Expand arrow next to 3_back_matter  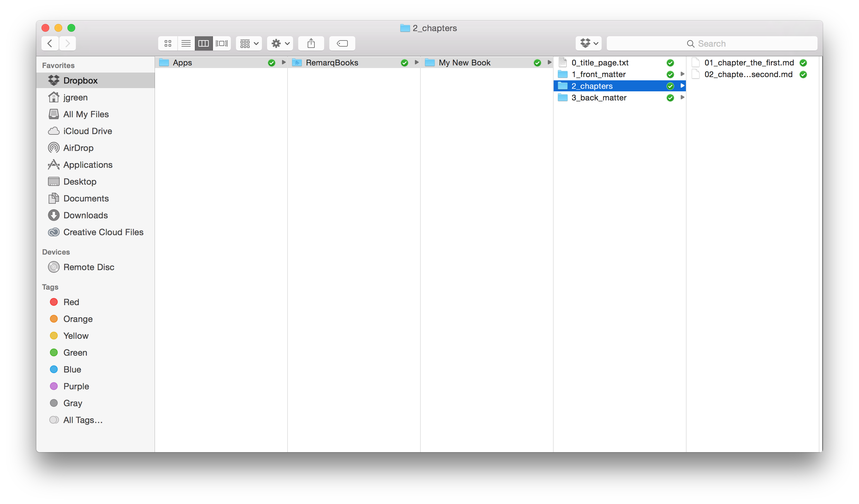click(x=682, y=97)
